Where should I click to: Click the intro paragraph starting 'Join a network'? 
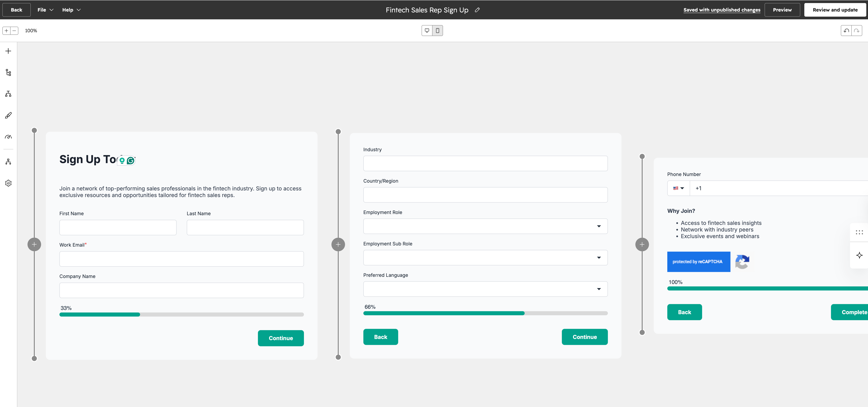(x=181, y=192)
